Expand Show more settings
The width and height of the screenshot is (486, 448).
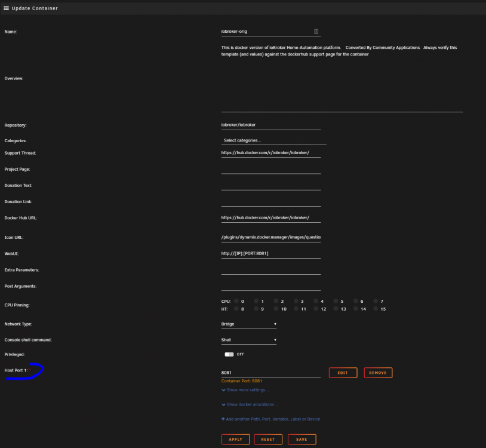[x=245, y=390]
